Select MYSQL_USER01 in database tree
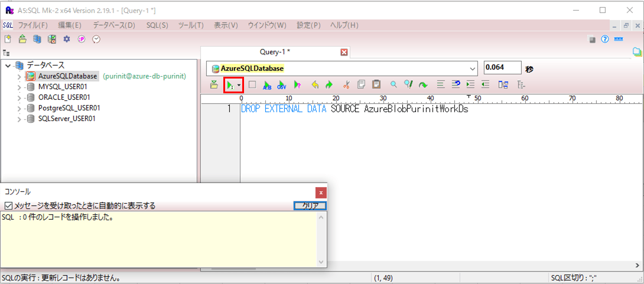The image size is (644, 284). [x=63, y=87]
